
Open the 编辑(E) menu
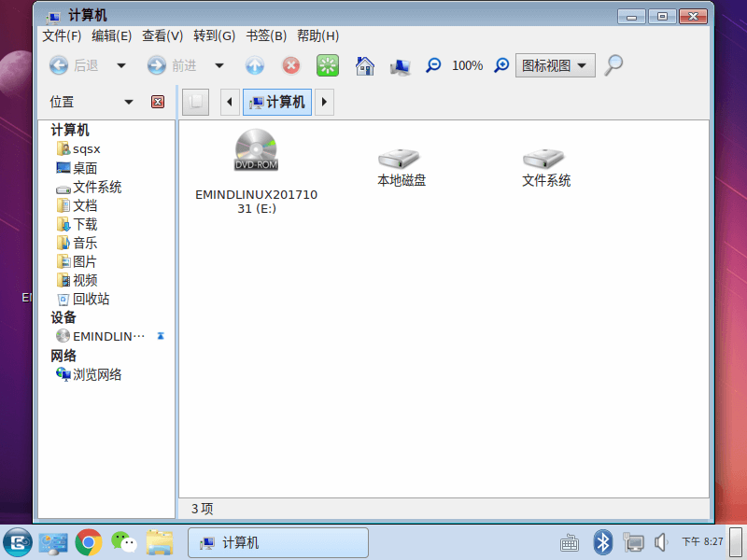pos(111,35)
